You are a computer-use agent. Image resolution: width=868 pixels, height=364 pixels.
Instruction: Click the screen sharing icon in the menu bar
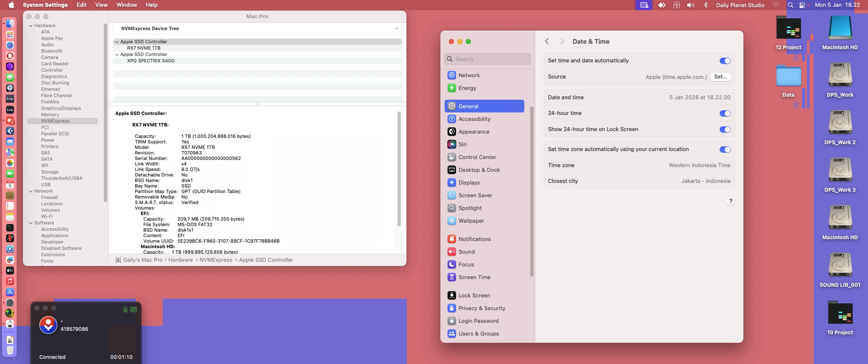click(644, 5)
